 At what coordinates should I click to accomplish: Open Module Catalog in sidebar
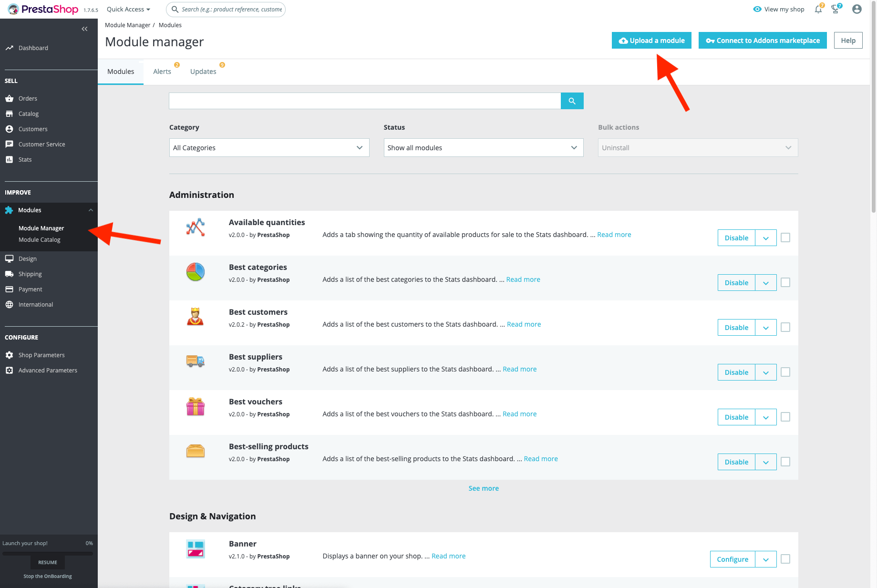[x=40, y=240]
